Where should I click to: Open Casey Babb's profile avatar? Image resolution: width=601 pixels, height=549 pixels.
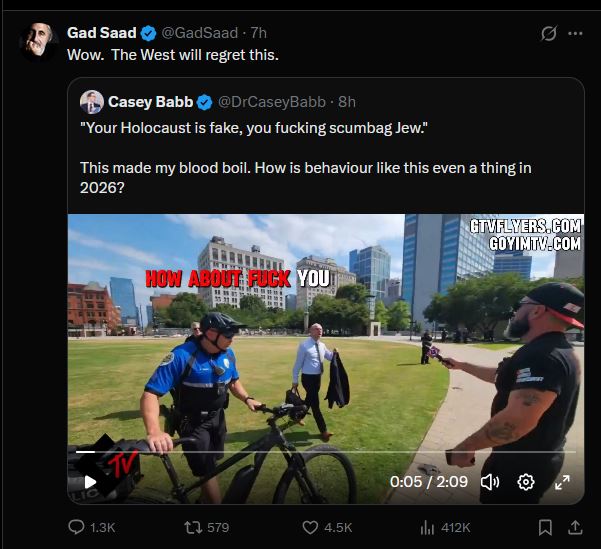[x=92, y=102]
